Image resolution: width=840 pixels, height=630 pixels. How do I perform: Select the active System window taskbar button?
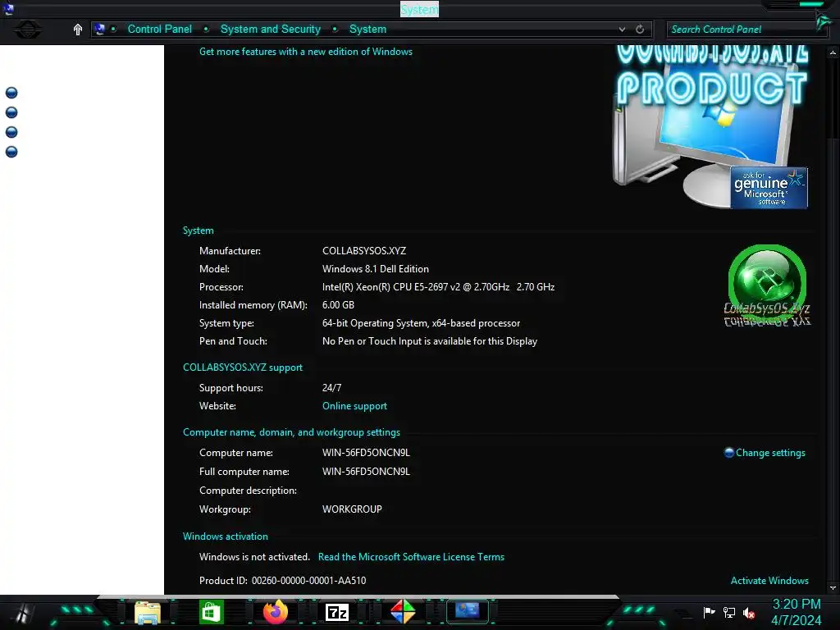pos(467,610)
